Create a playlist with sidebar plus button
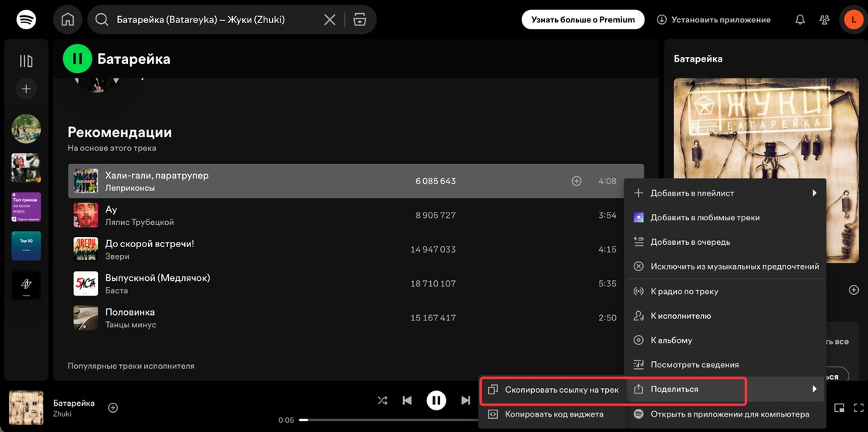The width and height of the screenshot is (868, 432). point(26,89)
